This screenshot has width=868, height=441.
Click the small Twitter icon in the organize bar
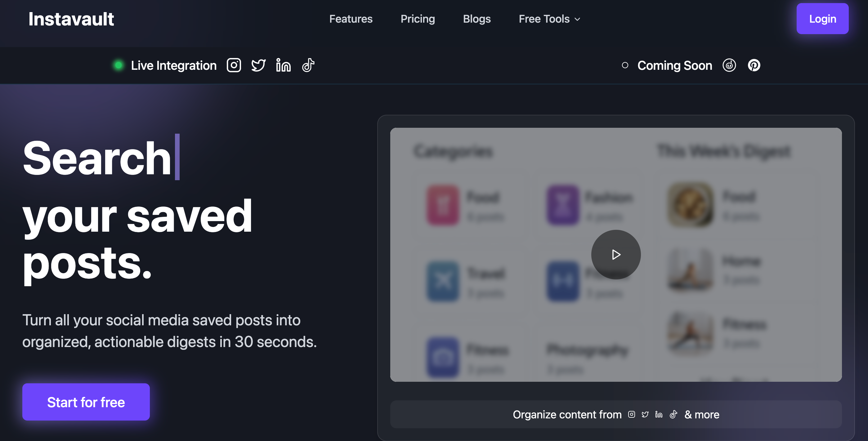(x=645, y=414)
